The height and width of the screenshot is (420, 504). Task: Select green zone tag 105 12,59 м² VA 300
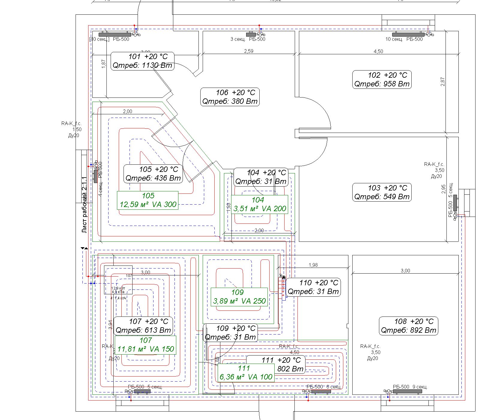(148, 200)
